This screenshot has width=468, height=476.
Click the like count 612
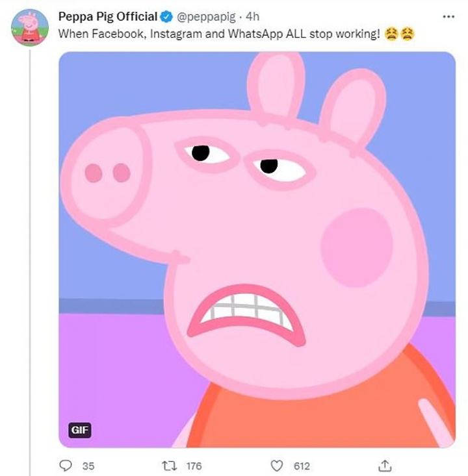coord(301,466)
